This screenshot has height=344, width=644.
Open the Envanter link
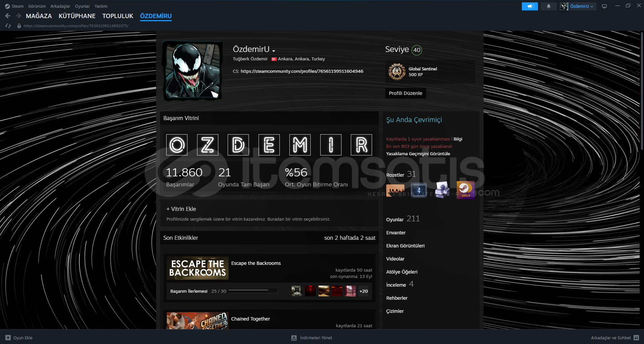point(396,233)
